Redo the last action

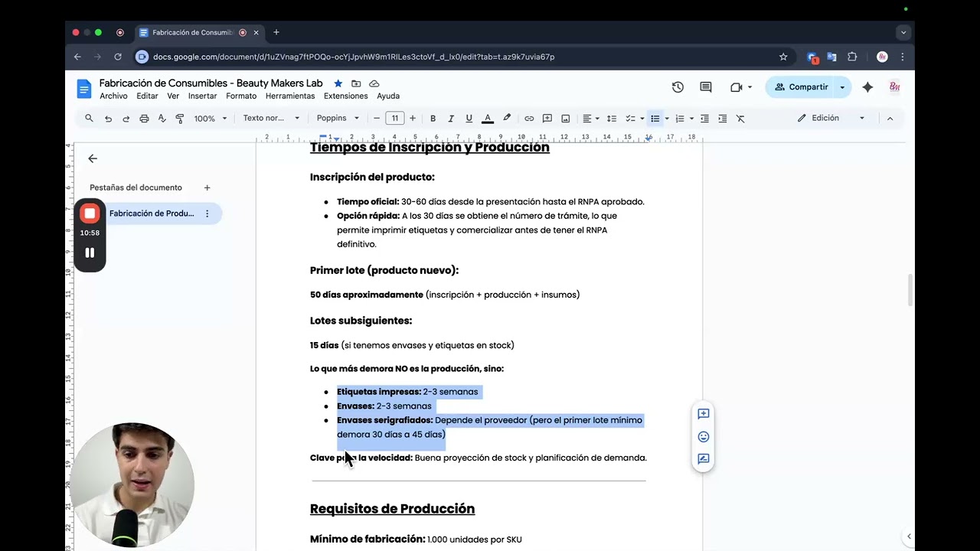coord(126,119)
